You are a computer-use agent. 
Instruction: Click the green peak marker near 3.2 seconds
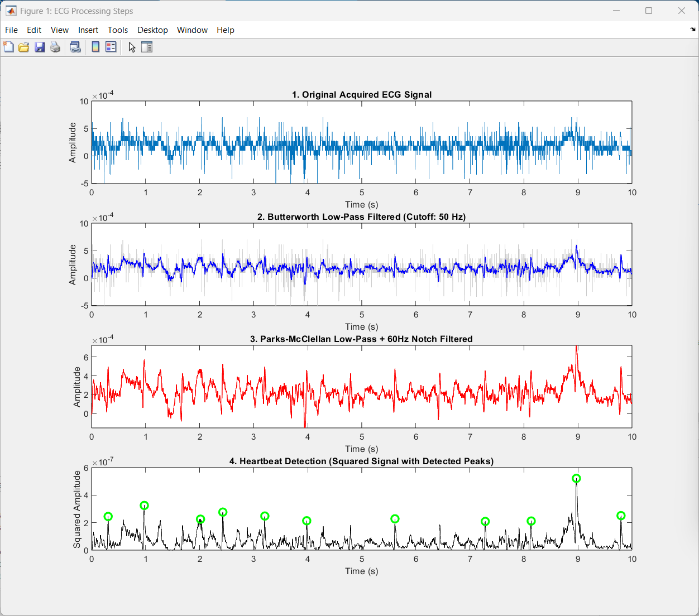point(265,516)
